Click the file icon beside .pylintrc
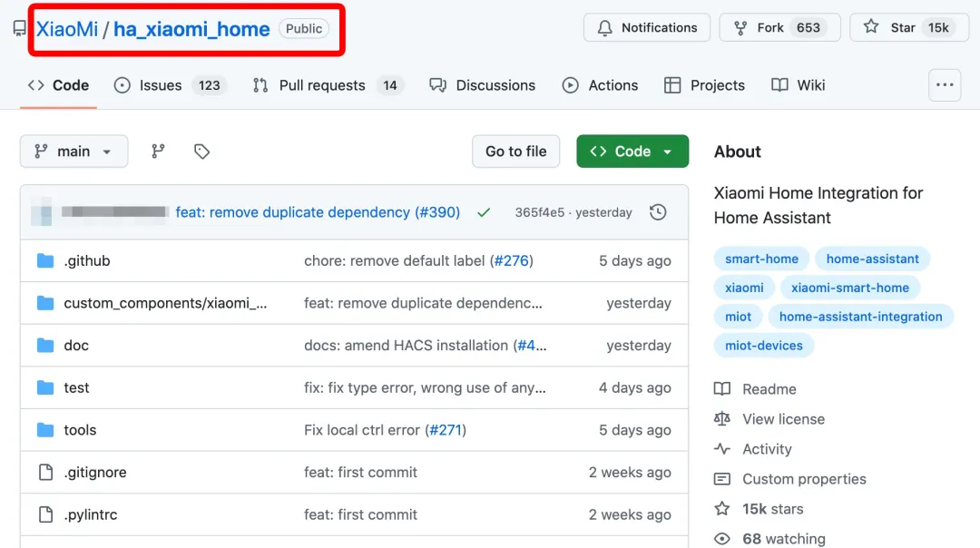The image size is (980, 548). [x=45, y=514]
